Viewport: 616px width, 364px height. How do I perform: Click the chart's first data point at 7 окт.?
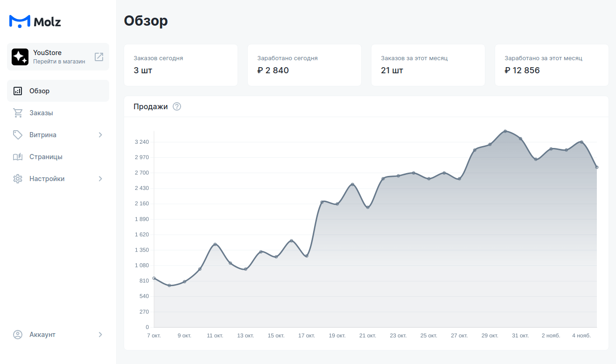point(154,278)
